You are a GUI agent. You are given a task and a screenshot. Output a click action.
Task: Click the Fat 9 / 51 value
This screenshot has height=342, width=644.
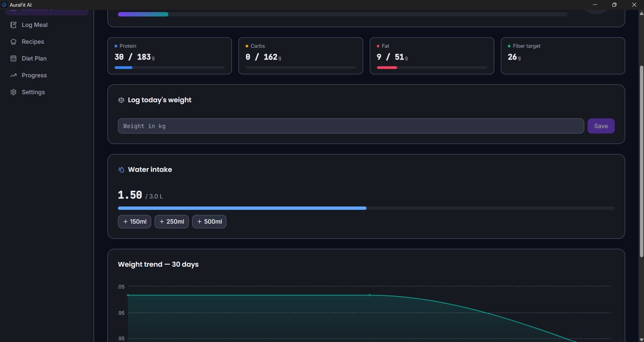tap(392, 57)
